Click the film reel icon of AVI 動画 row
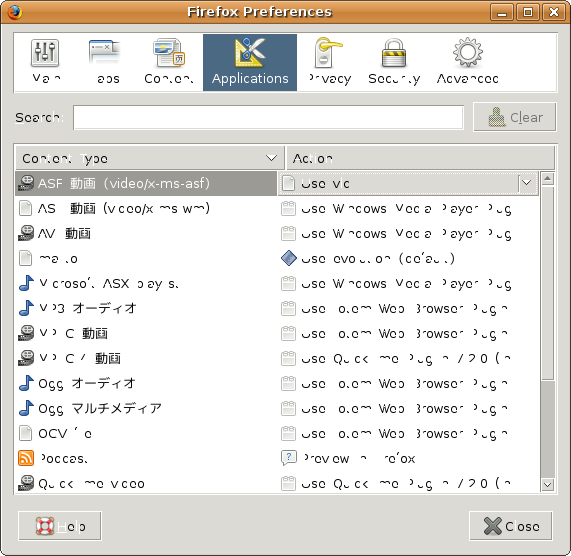571x556 pixels. tap(26, 233)
